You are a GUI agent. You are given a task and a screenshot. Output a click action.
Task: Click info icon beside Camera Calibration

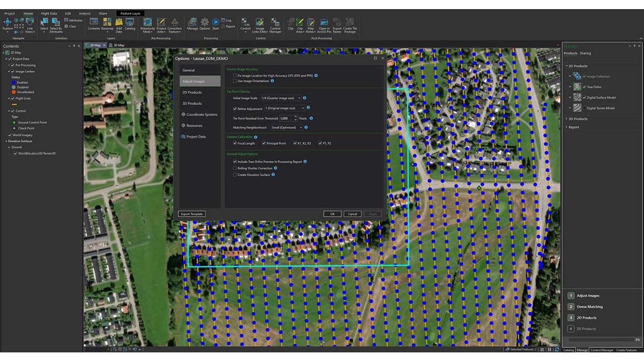tap(256, 137)
